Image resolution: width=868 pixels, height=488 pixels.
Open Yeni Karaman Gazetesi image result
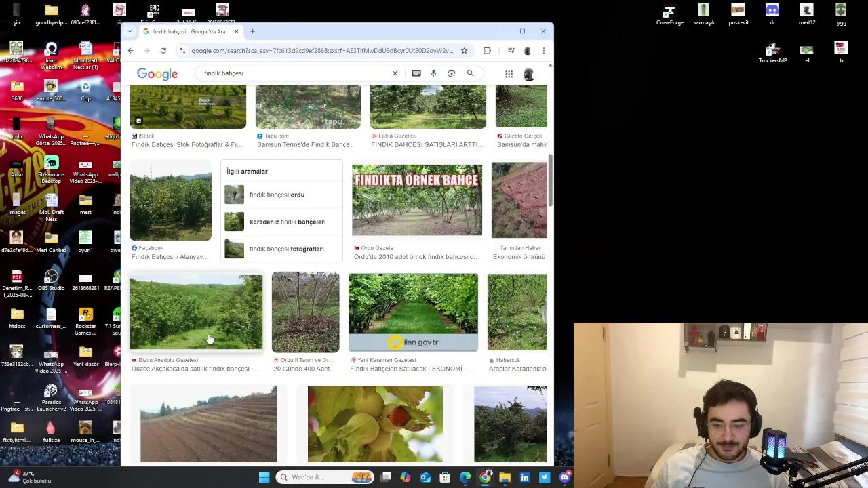click(x=413, y=312)
